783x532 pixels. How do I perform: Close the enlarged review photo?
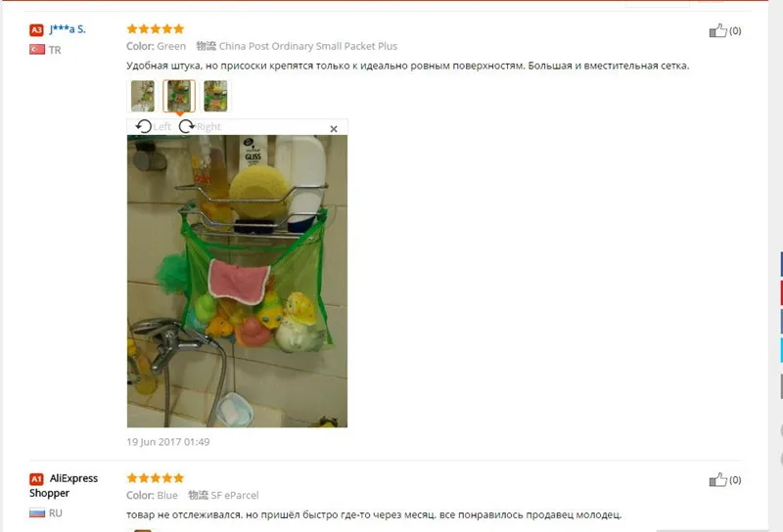(x=334, y=129)
